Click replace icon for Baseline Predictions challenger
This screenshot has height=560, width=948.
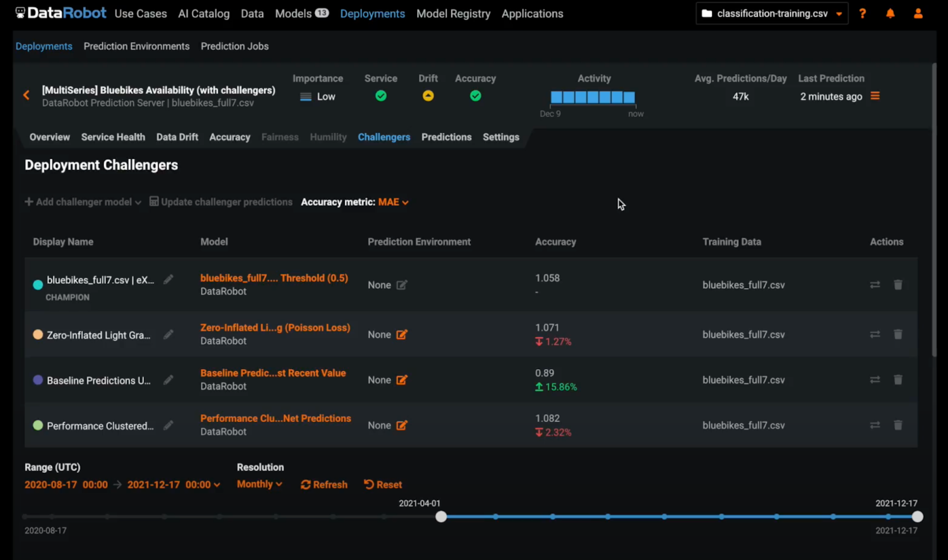[x=875, y=380]
